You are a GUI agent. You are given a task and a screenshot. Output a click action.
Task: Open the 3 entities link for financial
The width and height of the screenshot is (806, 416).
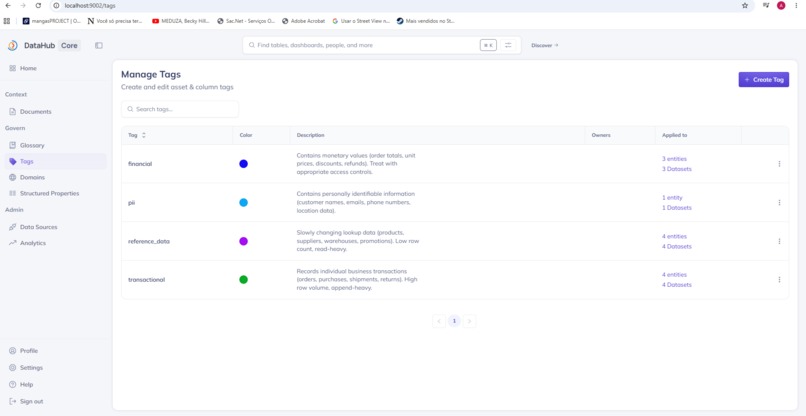[x=674, y=159]
